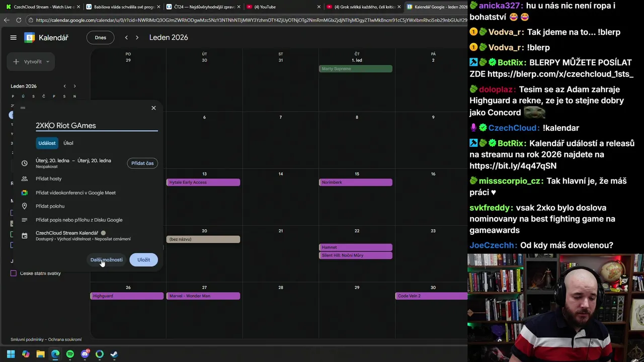Open the Norimberk event on January 15
The width and height of the screenshot is (644, 362).
coord(356,183)
